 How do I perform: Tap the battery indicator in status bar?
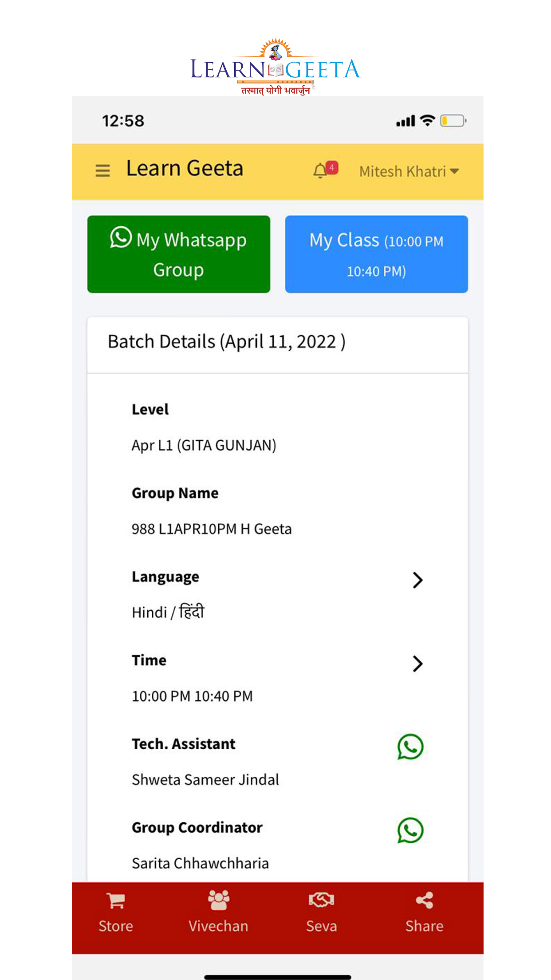453,121
